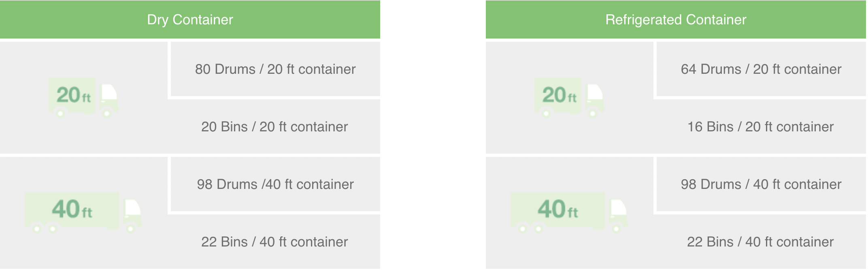
Task: Click the "20 Bins / 20 ft container" cell
Action: [x=274, y=127]
